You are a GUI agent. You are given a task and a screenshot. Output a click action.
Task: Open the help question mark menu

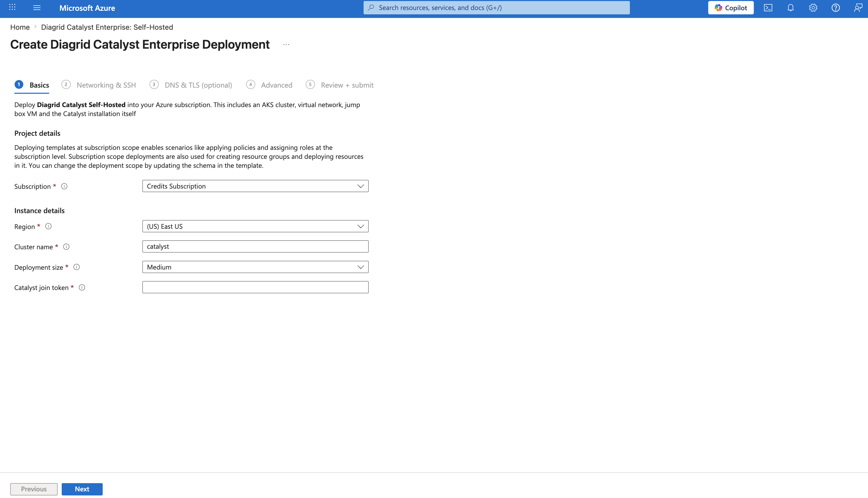[x=835, y=7]
